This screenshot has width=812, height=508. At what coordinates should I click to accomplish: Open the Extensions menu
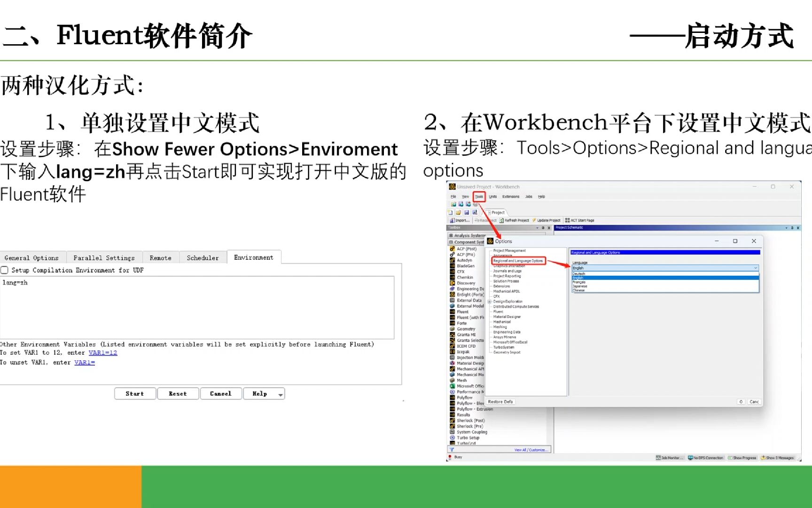click(x=511, y=197)
